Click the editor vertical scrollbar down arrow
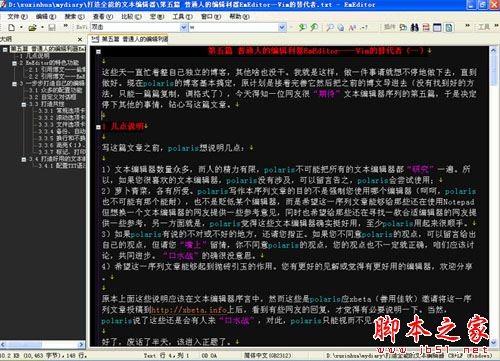 tap(493, 342)
